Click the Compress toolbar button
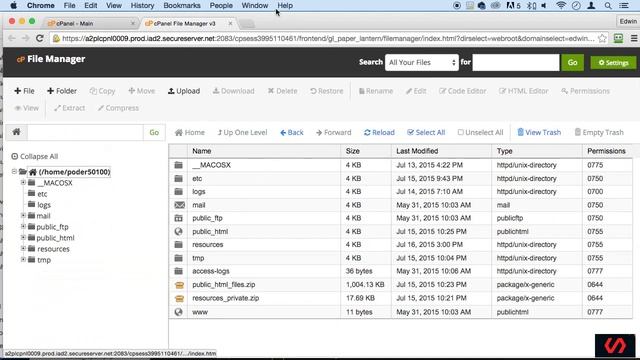 coord(118,108)
